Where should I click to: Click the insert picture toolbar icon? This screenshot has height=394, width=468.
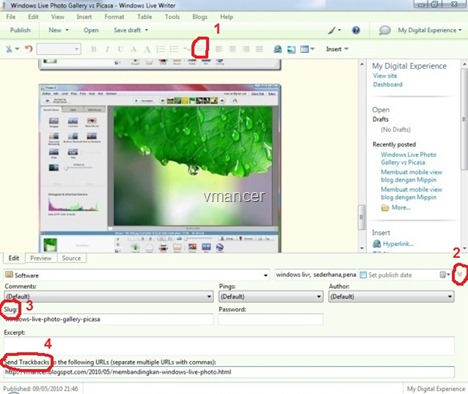pyautogui.click(x=291, y=49)
